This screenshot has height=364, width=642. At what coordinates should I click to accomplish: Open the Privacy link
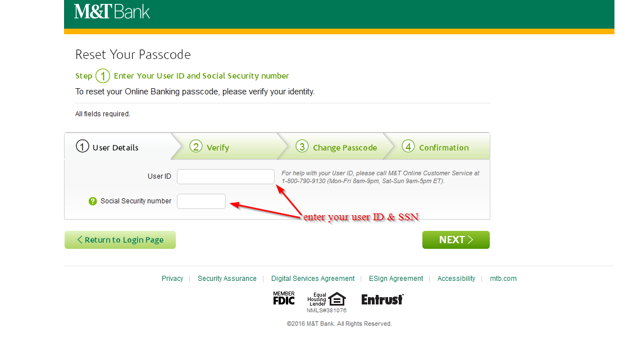172,279
